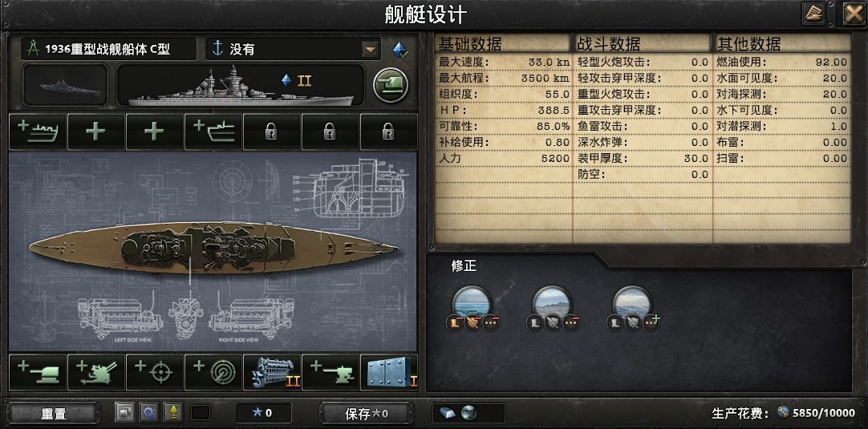
Task: Add a secondary battery gun module
Action: [x=331, y=373]
